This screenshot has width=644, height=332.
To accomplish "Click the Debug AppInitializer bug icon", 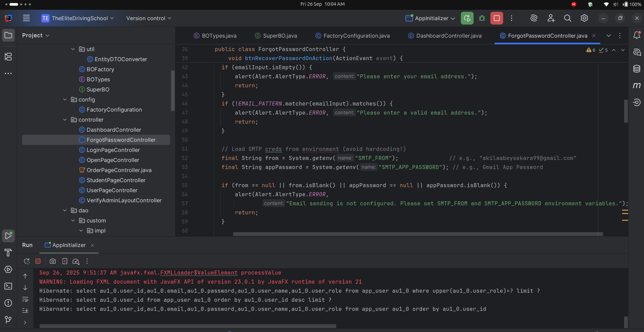I will (482, 18).
